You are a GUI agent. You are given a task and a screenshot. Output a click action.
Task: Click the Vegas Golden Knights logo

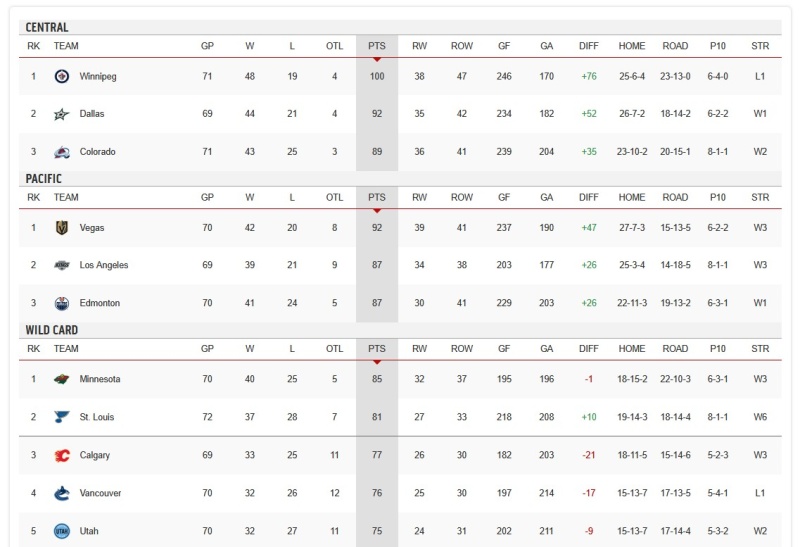coord(62,228)
